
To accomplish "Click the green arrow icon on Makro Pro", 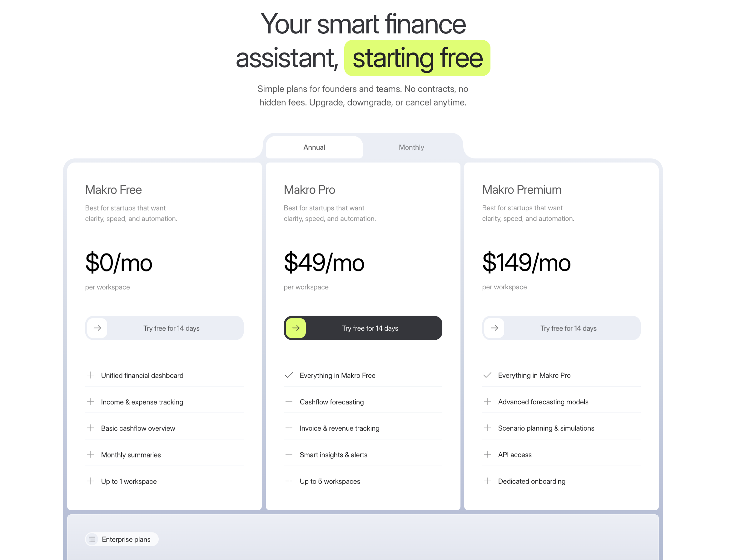I will coord(296,328).
